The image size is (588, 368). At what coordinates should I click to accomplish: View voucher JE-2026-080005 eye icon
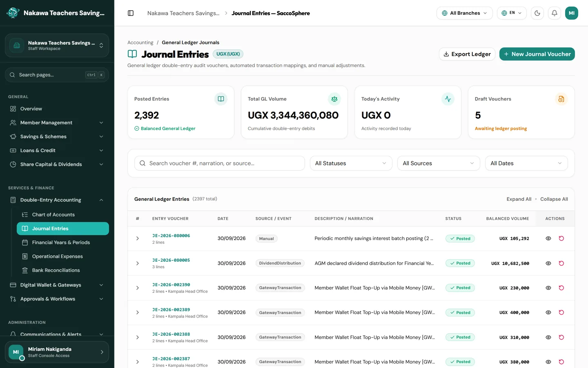[548, 263]
